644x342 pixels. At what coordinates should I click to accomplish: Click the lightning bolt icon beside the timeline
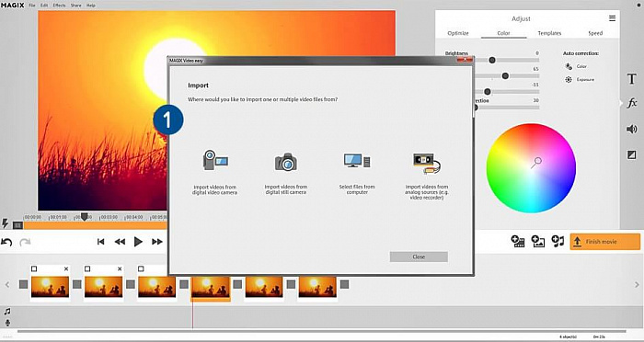pyautogui.click(x=5, y=223)
